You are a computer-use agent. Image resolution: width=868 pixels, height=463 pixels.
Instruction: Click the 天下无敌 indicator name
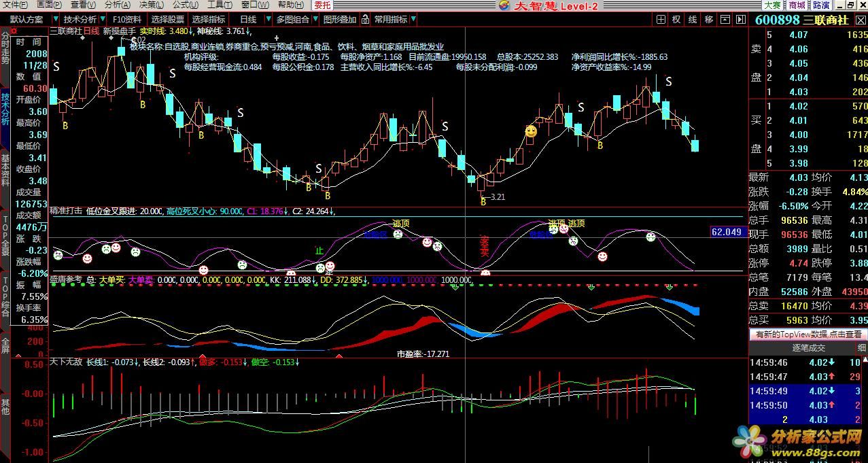pos(66,362)
